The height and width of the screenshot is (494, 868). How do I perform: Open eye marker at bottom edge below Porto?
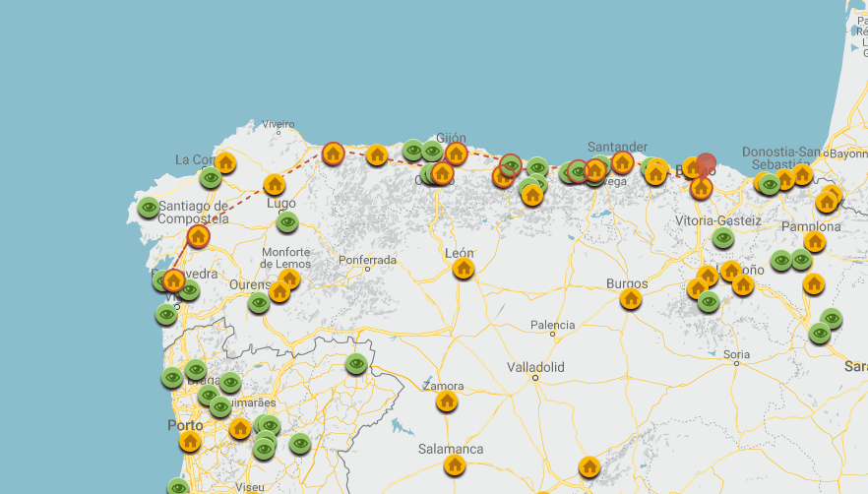point(178,486)
